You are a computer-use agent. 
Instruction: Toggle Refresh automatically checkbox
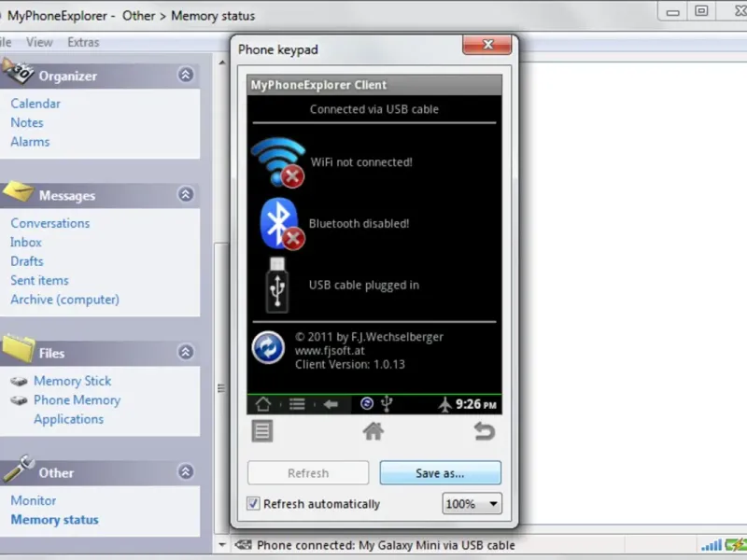(253, 503)
